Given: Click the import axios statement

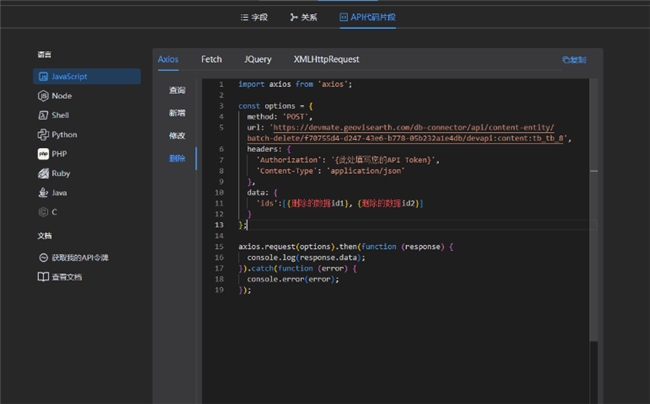Looking at the screenshot, I should click(295, 85).
